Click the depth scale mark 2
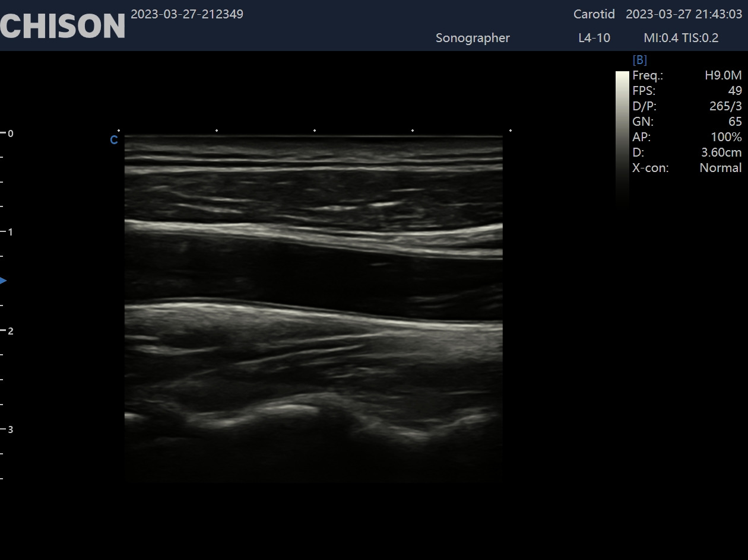This screenshot has height=560, width=748. pyautogui.click(x=10, y=331)
